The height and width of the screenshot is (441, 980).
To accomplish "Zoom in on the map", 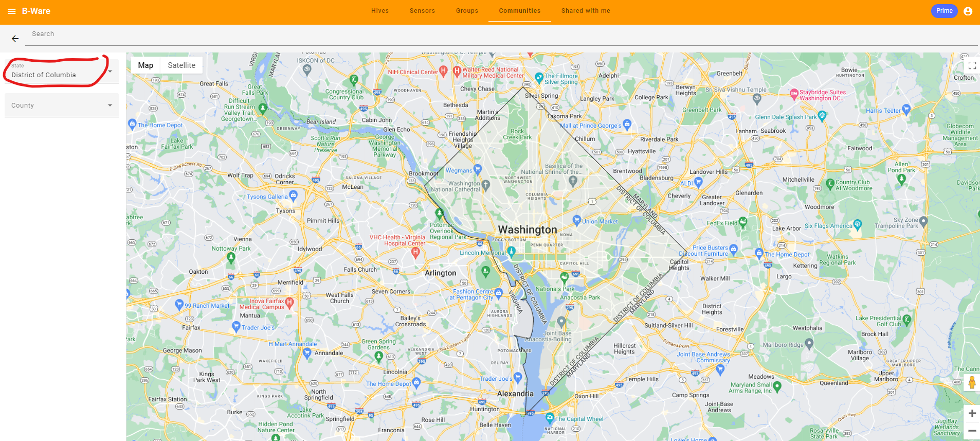I will [972, 413].
